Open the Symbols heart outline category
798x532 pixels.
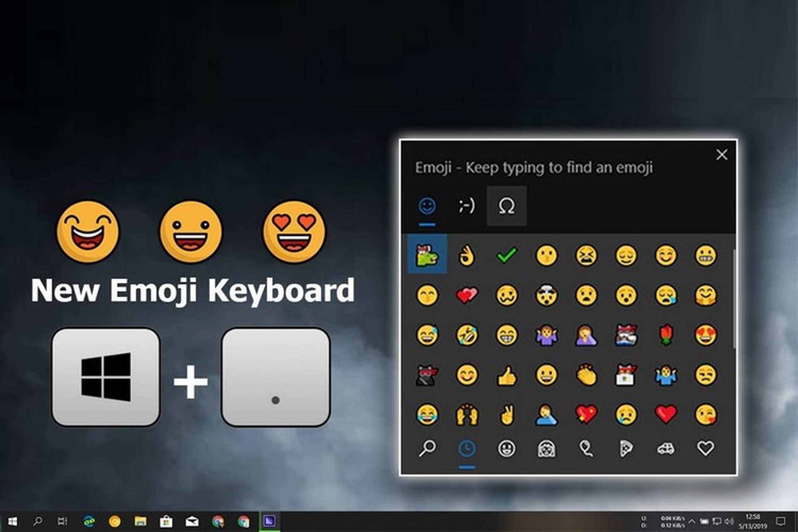click(706, 448)
